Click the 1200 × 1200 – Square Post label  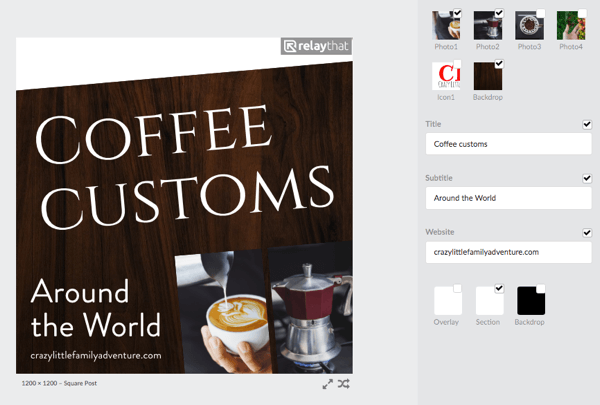pos(59,383)
